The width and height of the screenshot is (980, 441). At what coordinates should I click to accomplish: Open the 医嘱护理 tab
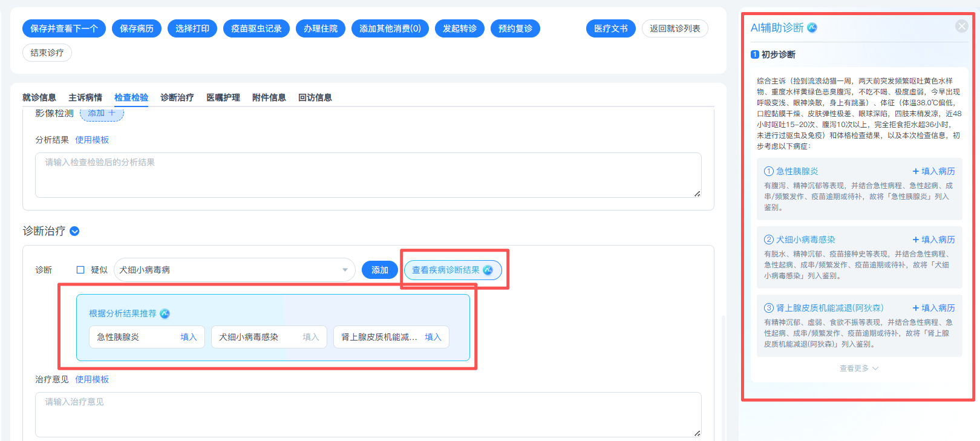pos(223,97)
